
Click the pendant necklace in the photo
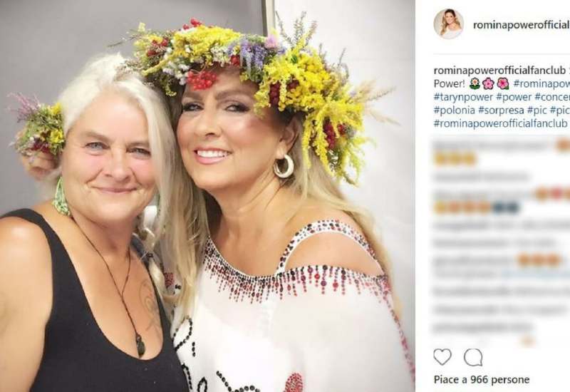[x=140, y=346]
